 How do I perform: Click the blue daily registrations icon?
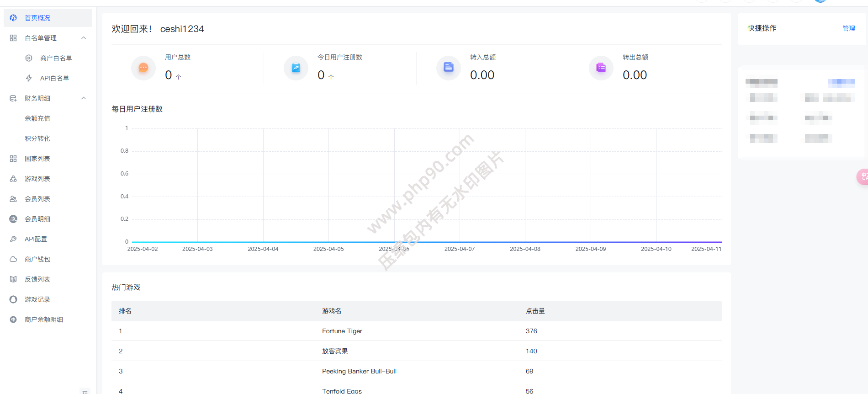coord(296,68)
